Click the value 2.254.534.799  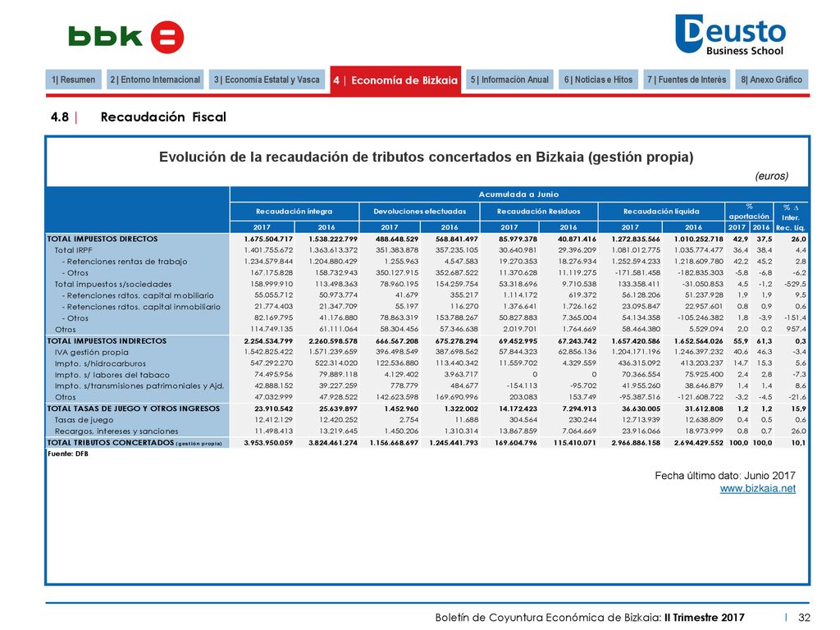pos(268,340)
